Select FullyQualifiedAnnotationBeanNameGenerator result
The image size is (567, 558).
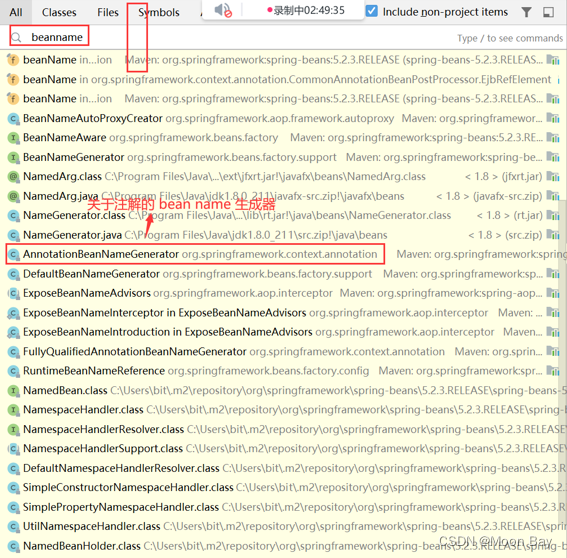(284, 352)
